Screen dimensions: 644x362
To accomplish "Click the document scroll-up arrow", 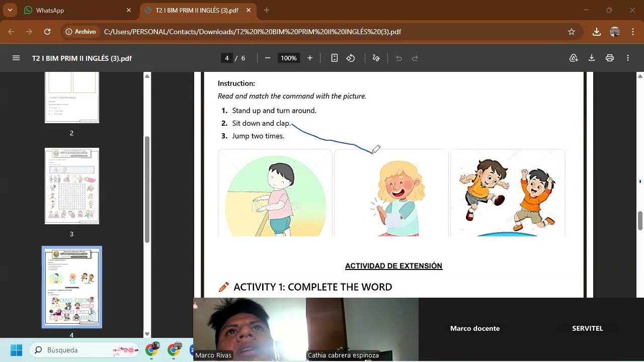I will click(640, 76).
